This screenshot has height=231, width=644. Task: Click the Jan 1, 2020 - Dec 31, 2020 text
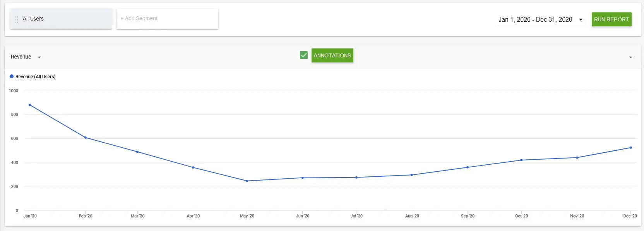coord(535,19)
